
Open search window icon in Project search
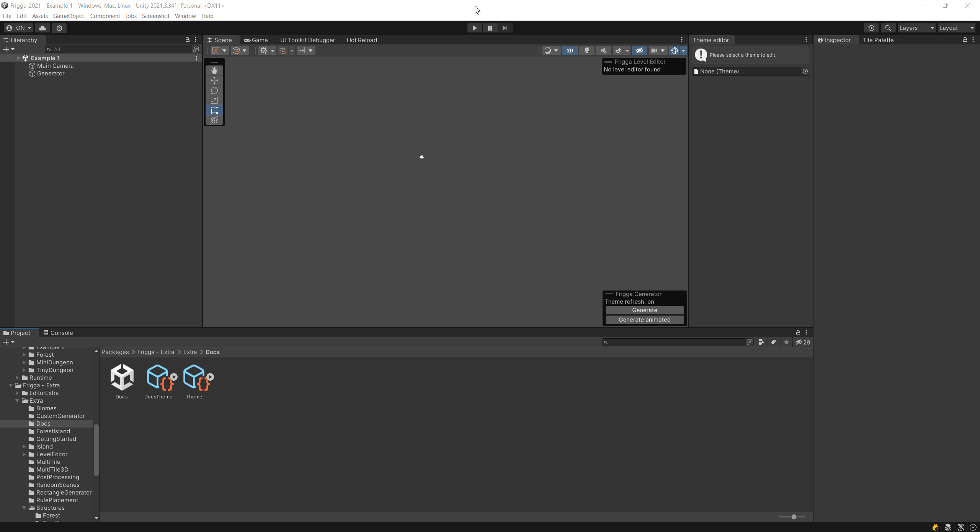coord(749,342)
